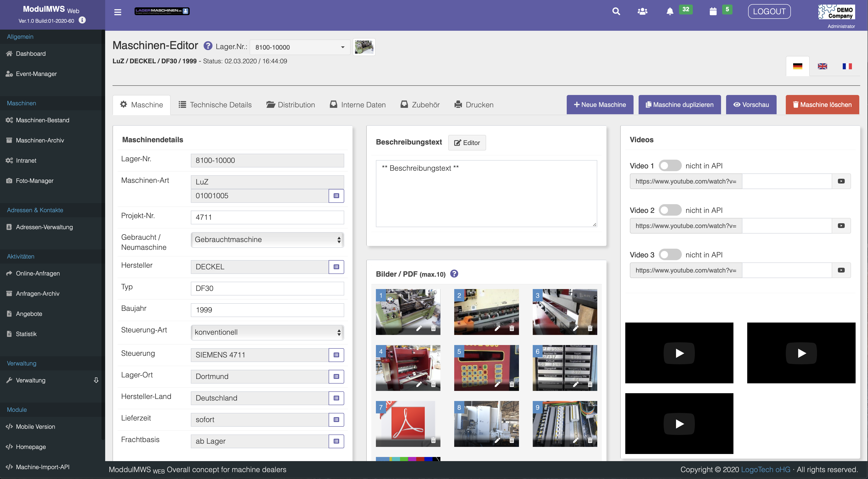Image resolution: width=868 pixels, height=479 pixels.
Task: Click the Maschine duplizieren button
Action: pos(679,105)
